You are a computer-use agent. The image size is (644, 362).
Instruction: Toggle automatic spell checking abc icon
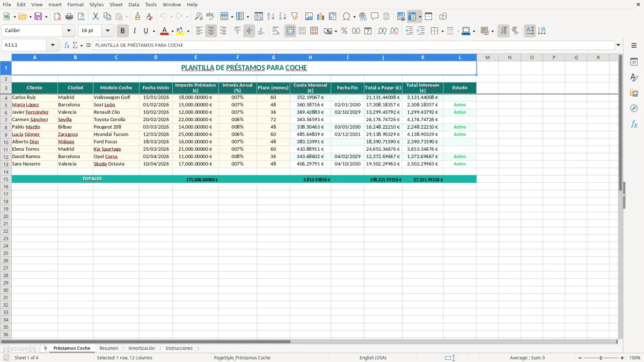click(x=210, y=17)
